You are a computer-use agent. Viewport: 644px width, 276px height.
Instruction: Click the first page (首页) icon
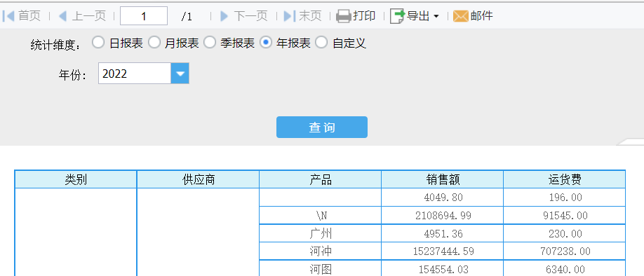tap(8, 16)
